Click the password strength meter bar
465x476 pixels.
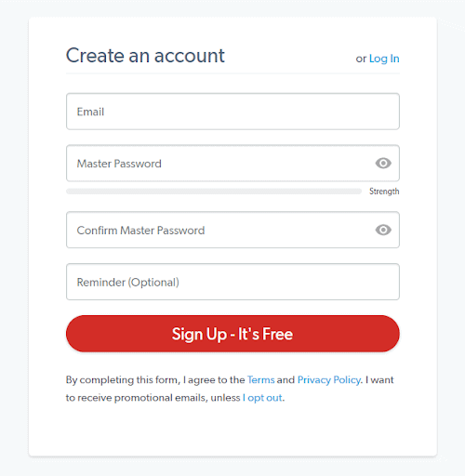pyautogui.click(x=214, y=192)
